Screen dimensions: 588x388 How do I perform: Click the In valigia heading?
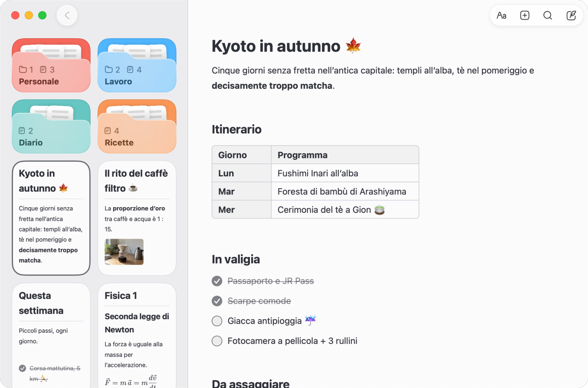click(x=236, y=259)
